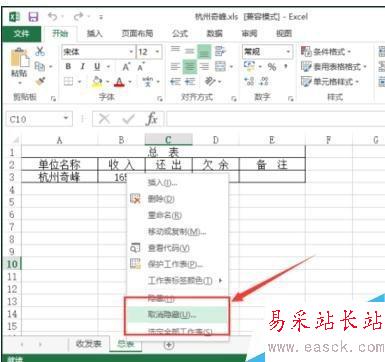Increase font size with larger A
385x362 pixels.
click(126, 67)
